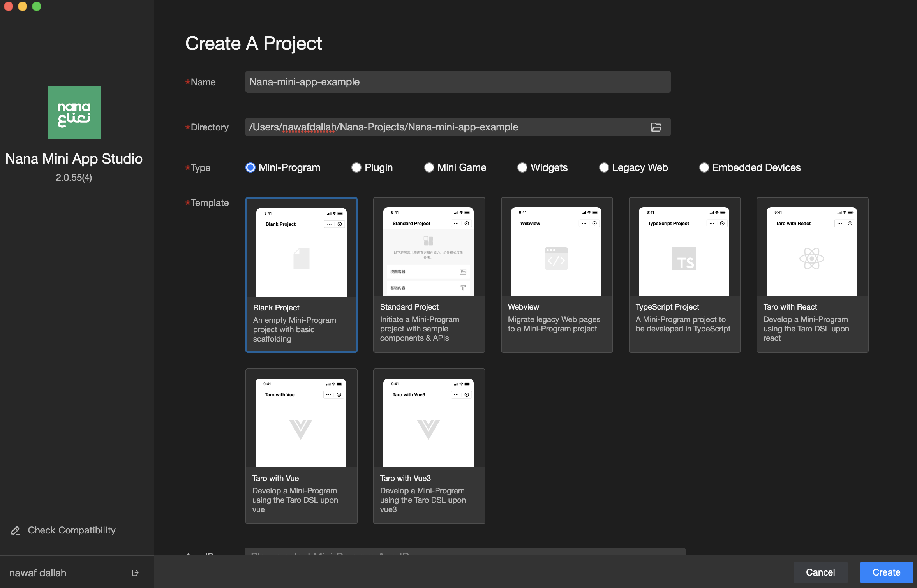Viewport: 917px width, 588px height.
Task: Select the Mini Game type option
Action: 429,167
